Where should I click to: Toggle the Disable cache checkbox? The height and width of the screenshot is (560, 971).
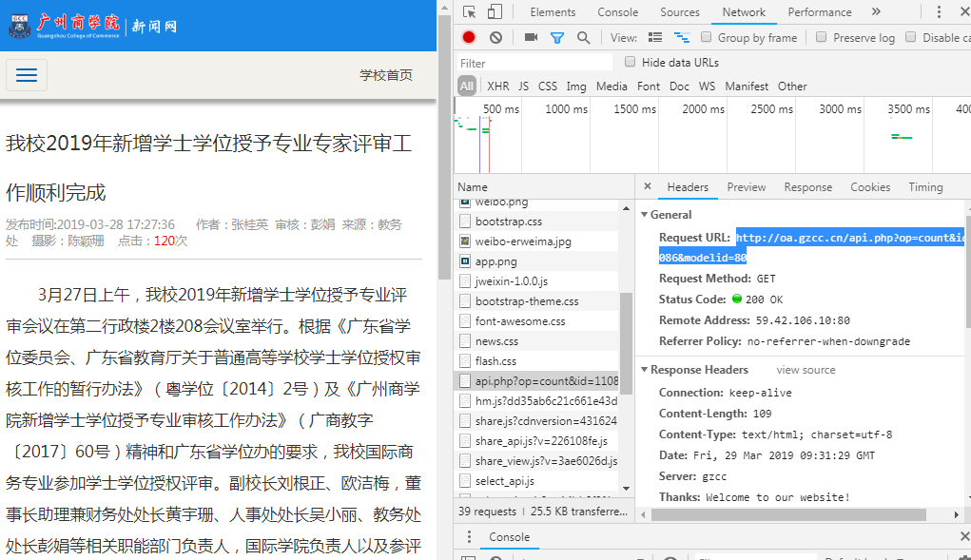point(911,37)
